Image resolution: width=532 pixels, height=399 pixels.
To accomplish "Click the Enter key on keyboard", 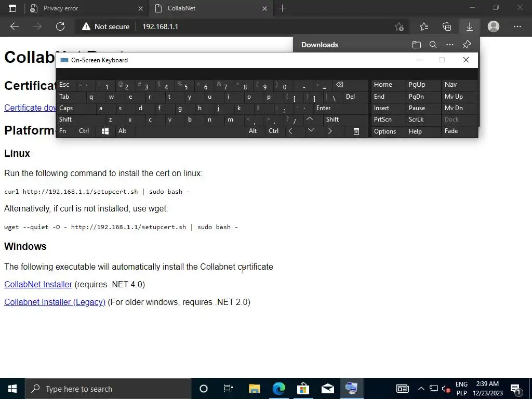I will point(340,108).
